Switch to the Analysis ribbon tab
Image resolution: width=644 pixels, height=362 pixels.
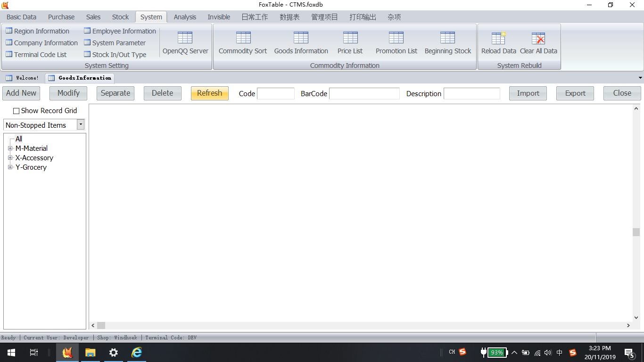185,17
